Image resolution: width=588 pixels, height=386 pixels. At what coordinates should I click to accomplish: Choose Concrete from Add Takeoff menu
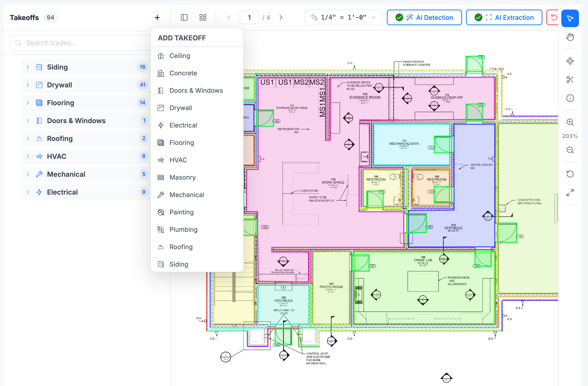pos(197,73)
